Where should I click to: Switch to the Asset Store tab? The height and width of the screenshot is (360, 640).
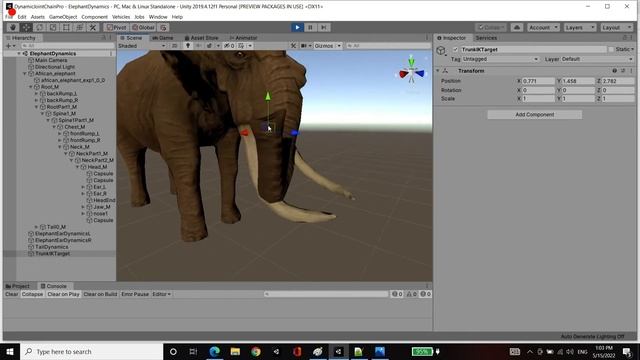click(x=201, y=38)
